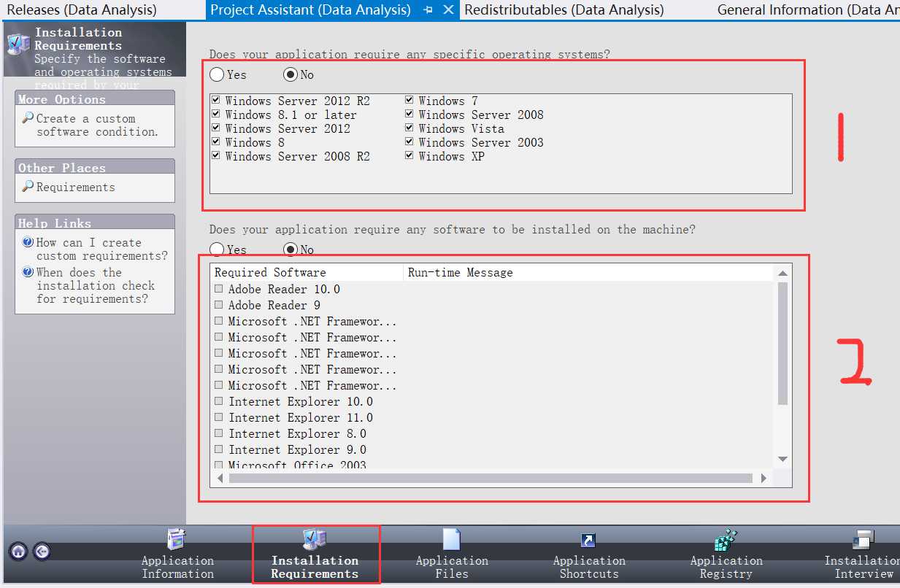Toggle Windows Vista checkbox
Image resolution: width=900 pixels, height=588 pixels.
pyautogui.click(x=409, y=128)
